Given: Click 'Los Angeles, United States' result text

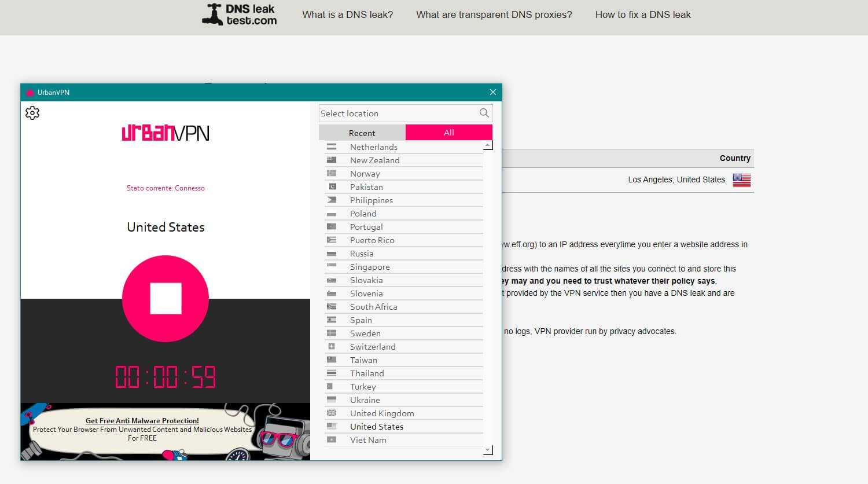Looking at the screenshot, I should (676, 179).
